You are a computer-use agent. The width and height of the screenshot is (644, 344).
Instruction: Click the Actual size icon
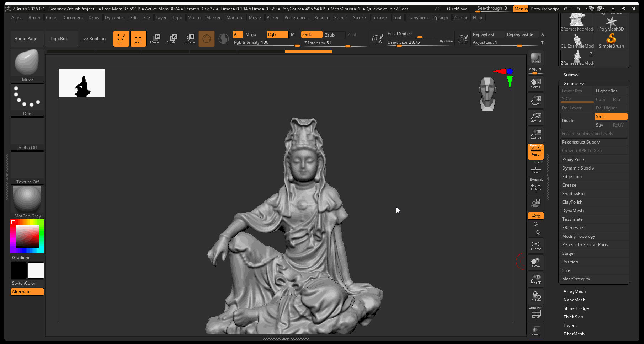point(536,118)
